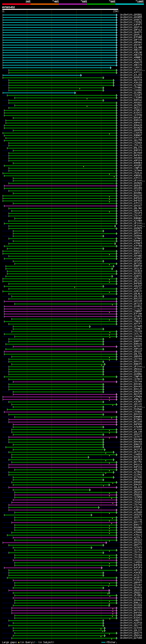Select hit label UniRef100_C6TNX3
Image resolution: width=146 pixels, height=644 pixels.
[131, 379]
